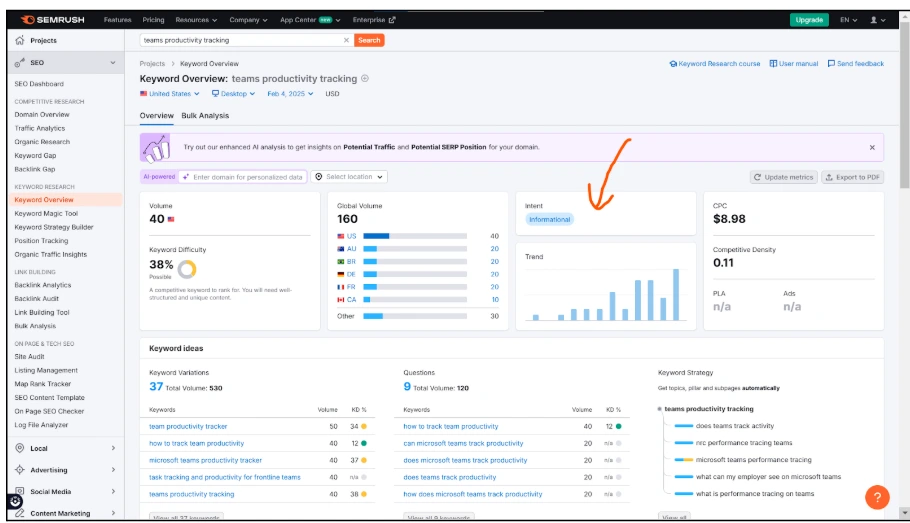The width and height of the screenshot is (910, 523).
Task: Click the SEO section icon
Action: click(20, 62)
